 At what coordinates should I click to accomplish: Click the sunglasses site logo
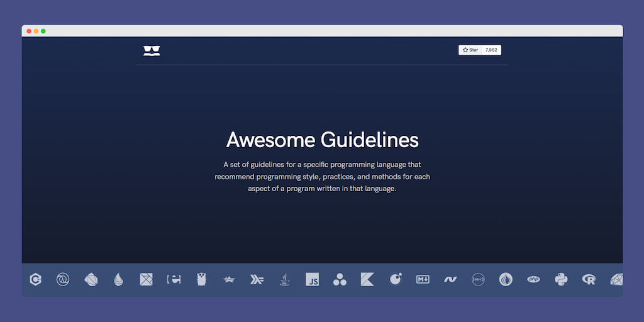click(x=152, y=51)
